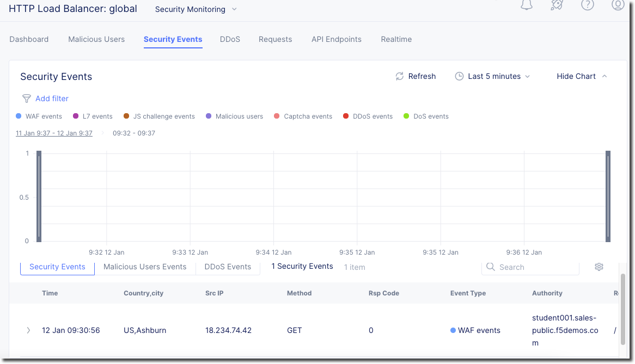Toggle WAF events legend series
This screenshot has width=635, height=364.
(39, 116)
